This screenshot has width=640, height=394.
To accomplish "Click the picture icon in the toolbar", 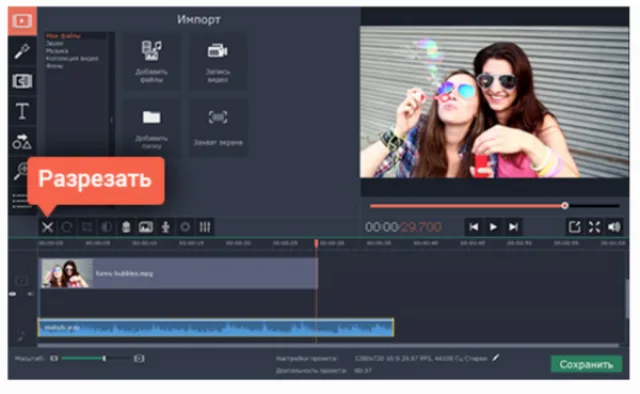I will pos(146,227).
